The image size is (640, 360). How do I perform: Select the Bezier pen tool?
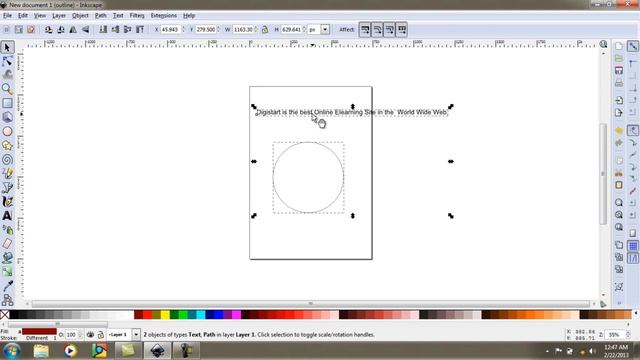[x=7, y=188]
